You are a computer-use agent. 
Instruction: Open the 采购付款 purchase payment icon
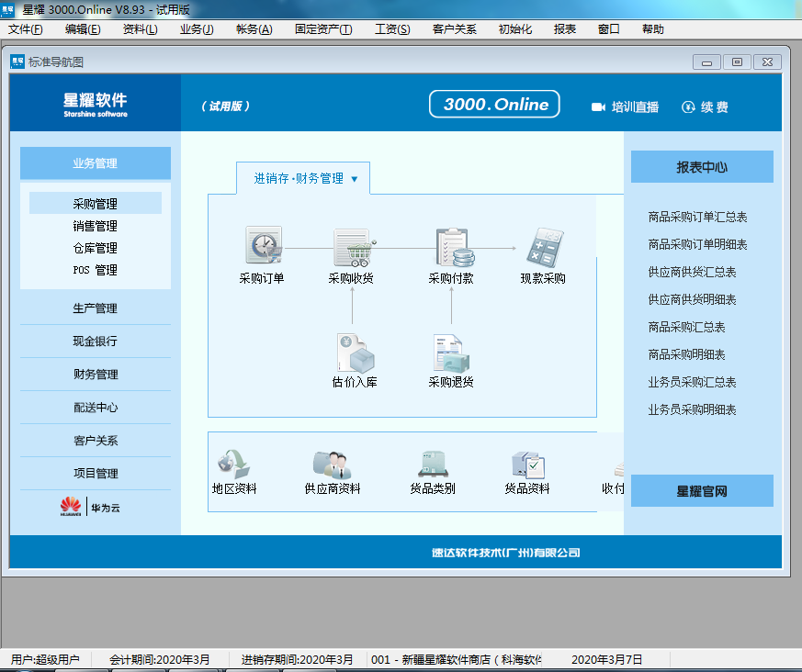pyautogui.click(x=454, y=247)
